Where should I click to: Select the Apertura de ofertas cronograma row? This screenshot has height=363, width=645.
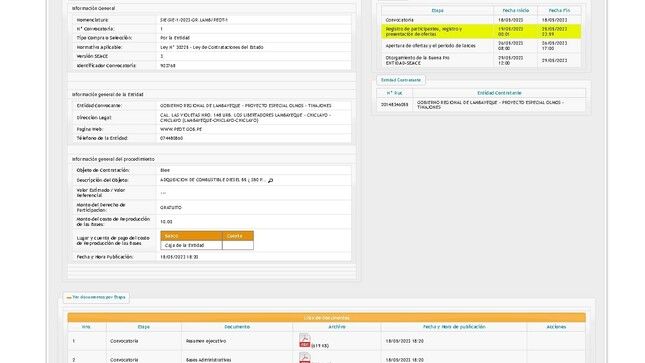(481, 46)
